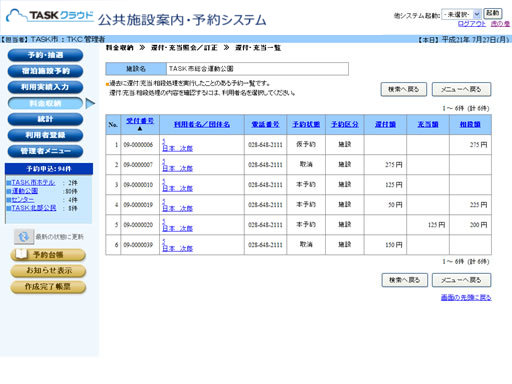Click receipt number 09-0000020
The image size is (512, 384).
pos(138,225)
